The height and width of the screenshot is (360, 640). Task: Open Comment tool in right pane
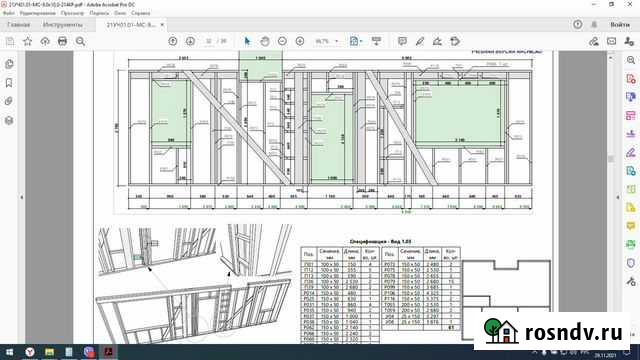tap(631, 226)
